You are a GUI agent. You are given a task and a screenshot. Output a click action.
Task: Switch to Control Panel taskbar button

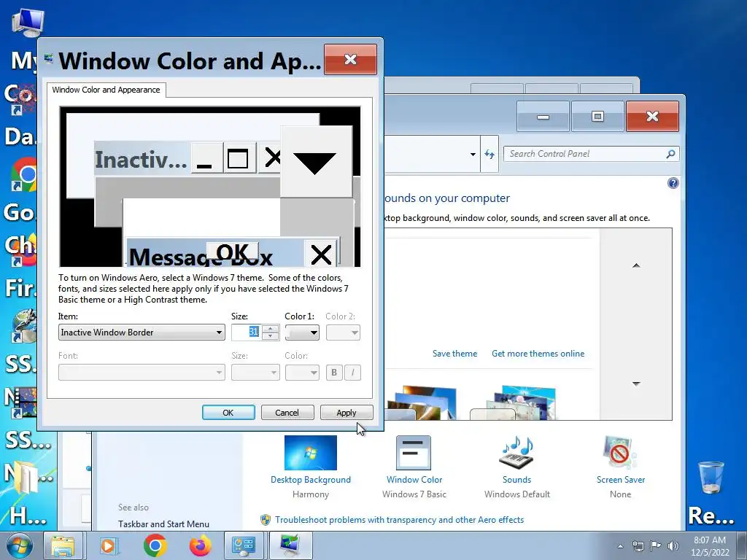(244, 545)
